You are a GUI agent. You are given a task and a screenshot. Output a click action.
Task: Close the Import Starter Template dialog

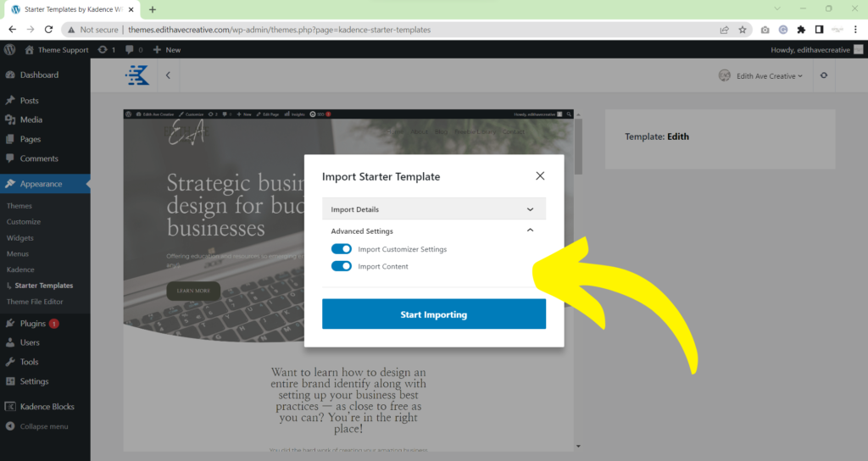540,176
